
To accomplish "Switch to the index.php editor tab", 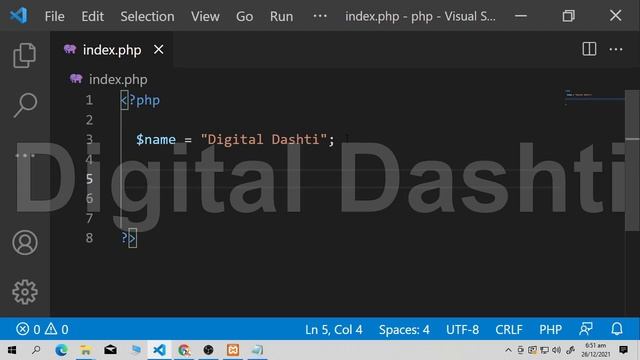I will coord(112,50).
